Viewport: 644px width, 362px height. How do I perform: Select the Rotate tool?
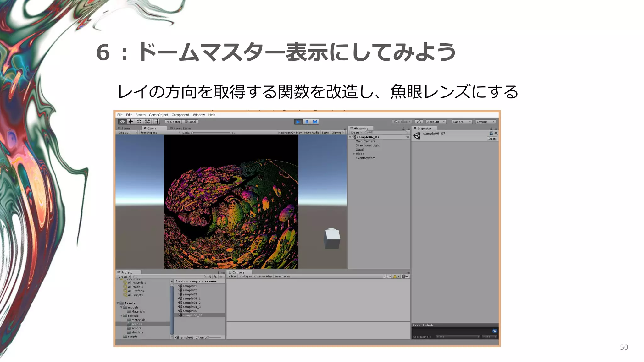139,122
